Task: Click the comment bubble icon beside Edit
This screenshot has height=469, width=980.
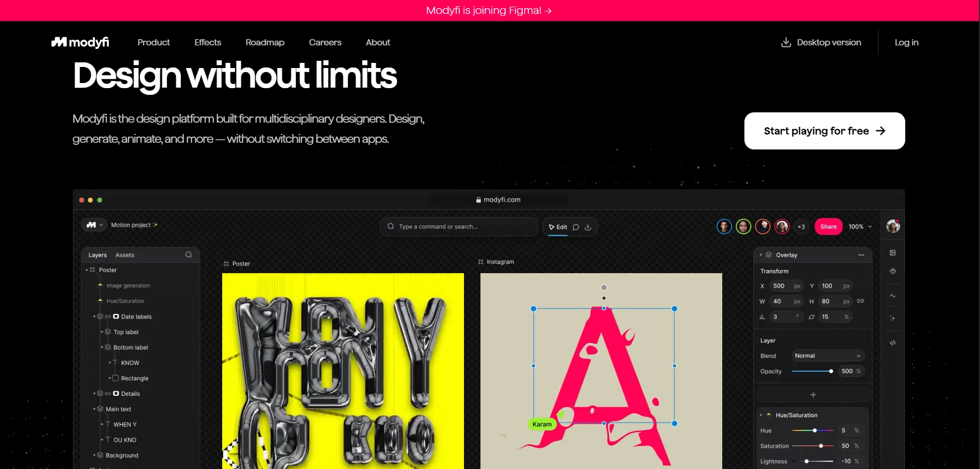Action: coord(576,227)
